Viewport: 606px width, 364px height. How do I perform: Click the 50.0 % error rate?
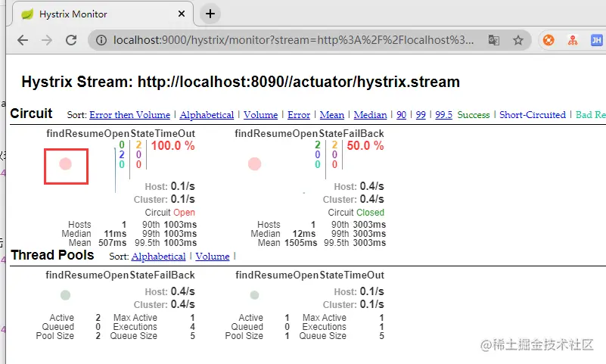pos(365,146)
